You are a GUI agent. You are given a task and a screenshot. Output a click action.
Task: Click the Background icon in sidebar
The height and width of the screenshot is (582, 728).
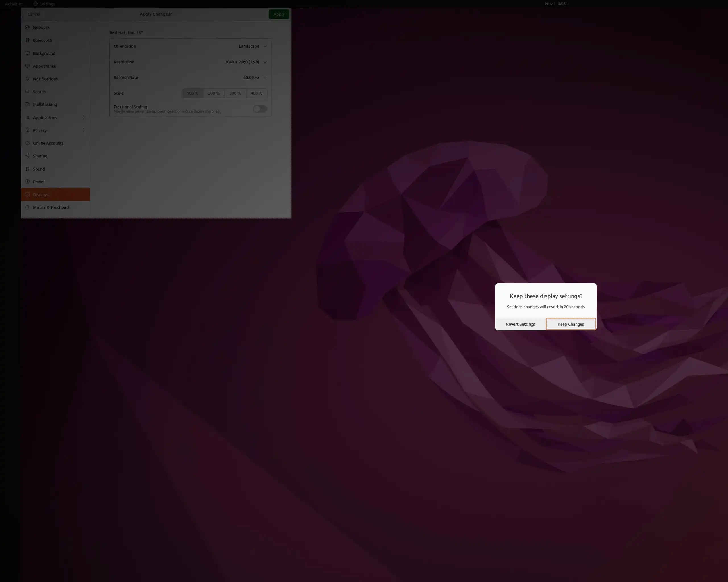[x=27, y=53]
